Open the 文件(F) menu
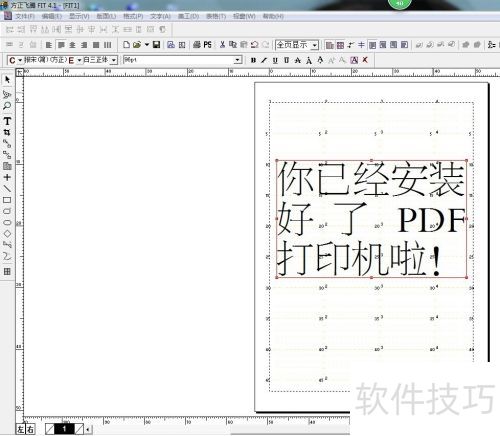This screenshot has height=436, width=500. (x=24, y=16)
